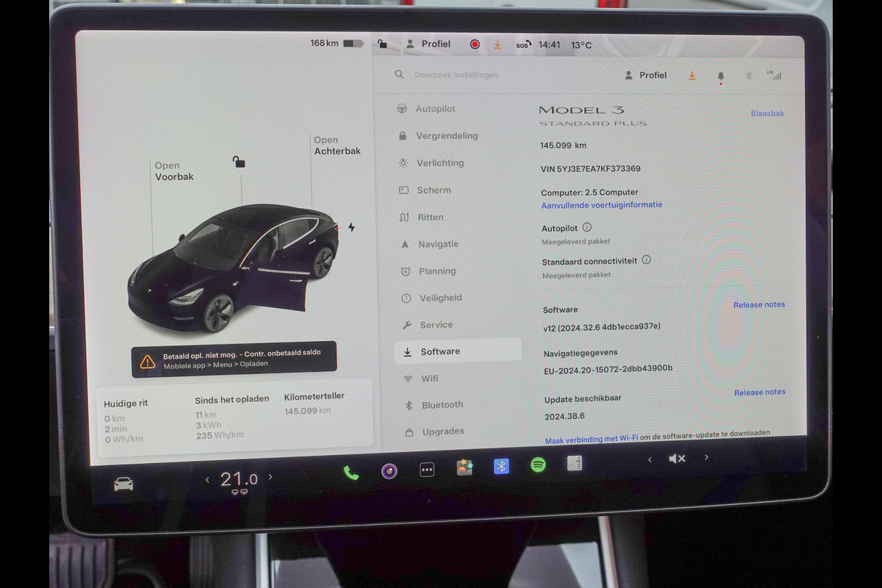Toggle the door lock above the car
882x588 pixels.
point(239,162)
